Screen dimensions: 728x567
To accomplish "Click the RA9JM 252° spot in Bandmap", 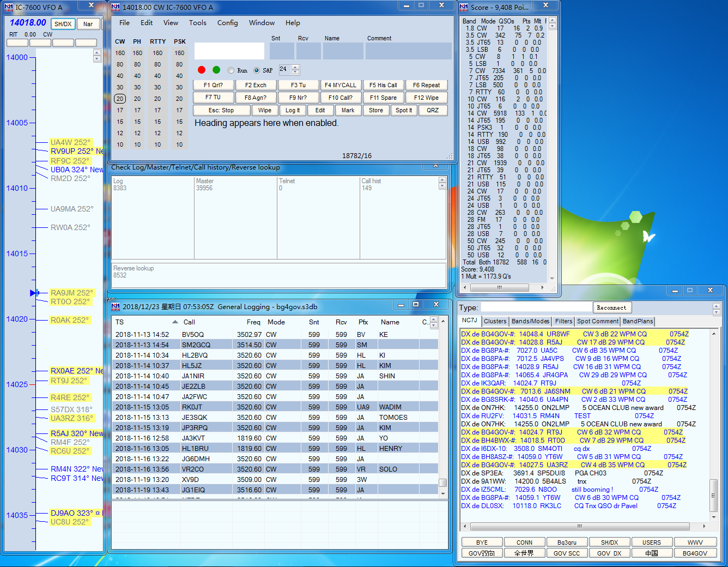I will [x=71, y=293].
